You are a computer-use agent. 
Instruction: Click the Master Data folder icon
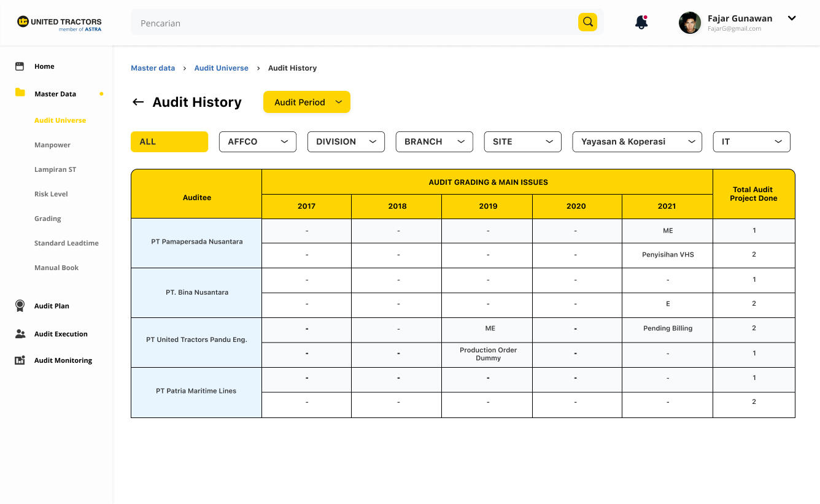tap(20, 93)
